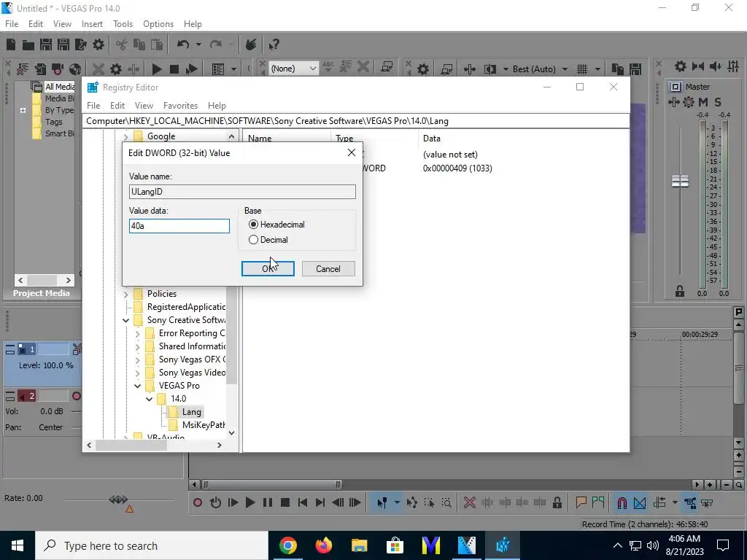Click the Insert Marker icon
This screenshot has width=747, height=560.
click(581, 502)
